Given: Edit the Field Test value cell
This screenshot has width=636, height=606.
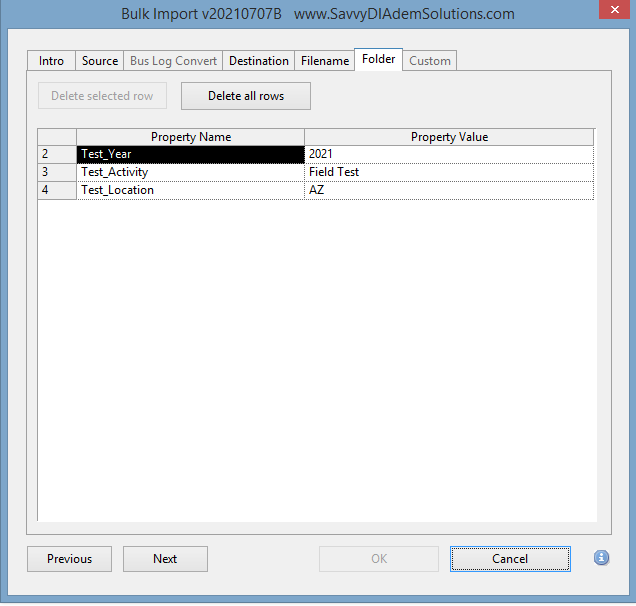Looking at the screenshot, I should [x=448, y=172].
